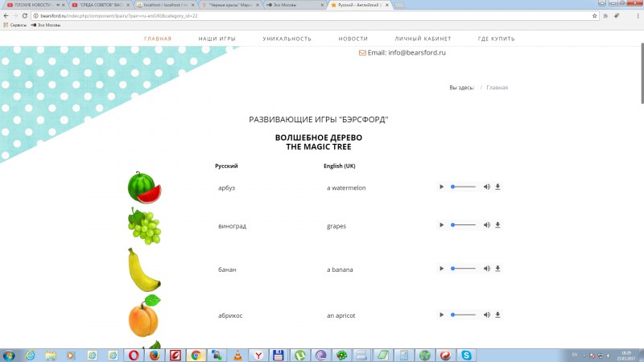Open VLC media player from the taskbar
The width and height of the screenshot is (644, 362).
[237, 355]
